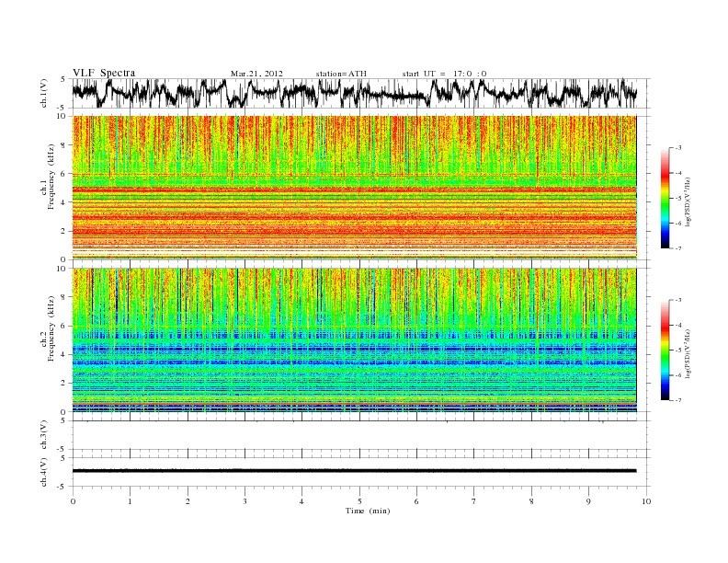The height and width of the screenshot is (563, 728).
Task: Click the "7" tick on the time axis
Action: pyautogui.click(x=474, y=501)
